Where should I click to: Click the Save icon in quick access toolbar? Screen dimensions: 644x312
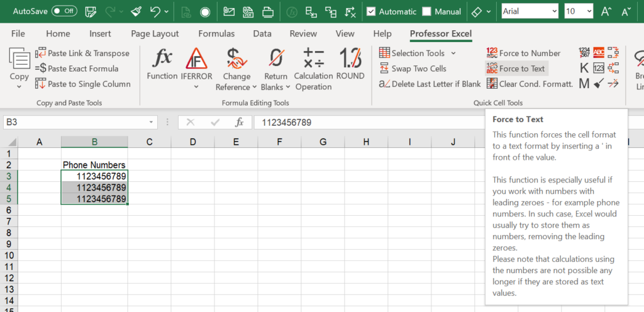(x=91, y=12)
